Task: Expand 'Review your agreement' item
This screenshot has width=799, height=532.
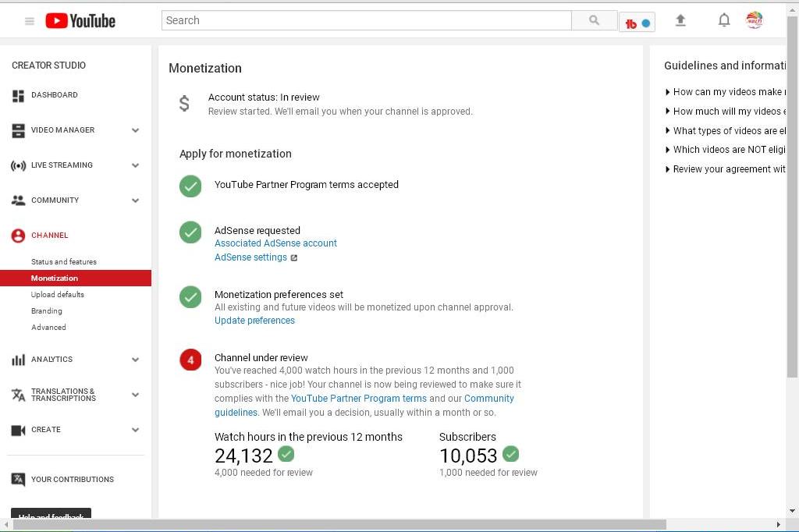Action: (x=726, y=168)
